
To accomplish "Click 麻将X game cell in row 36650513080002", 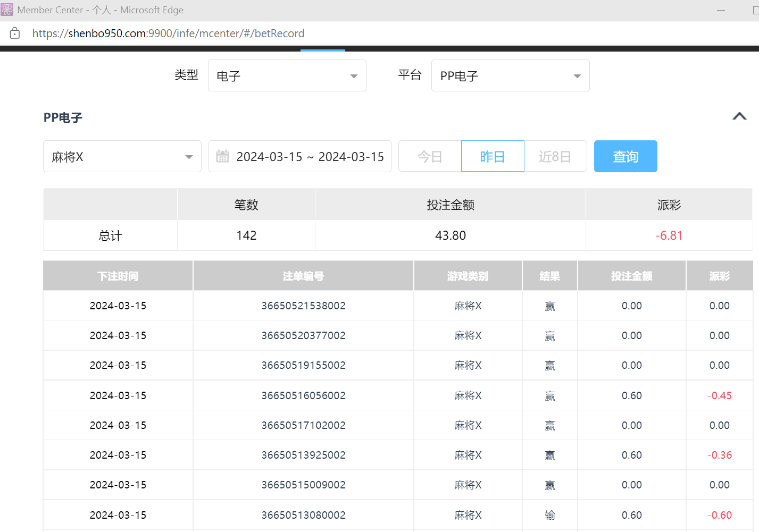I will [x=468, y=515].
